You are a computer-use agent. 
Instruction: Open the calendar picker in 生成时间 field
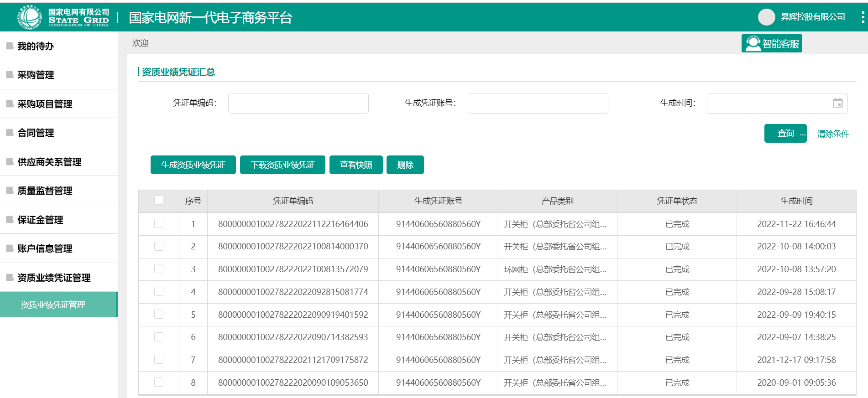coord(837,103)
